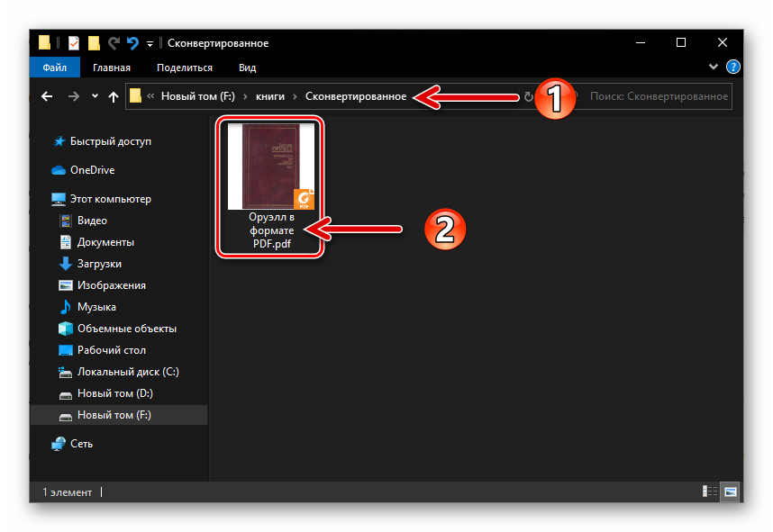Click the Поиск: Сконвертированное search field
This screenshot has height=532, width=773.
659,96
